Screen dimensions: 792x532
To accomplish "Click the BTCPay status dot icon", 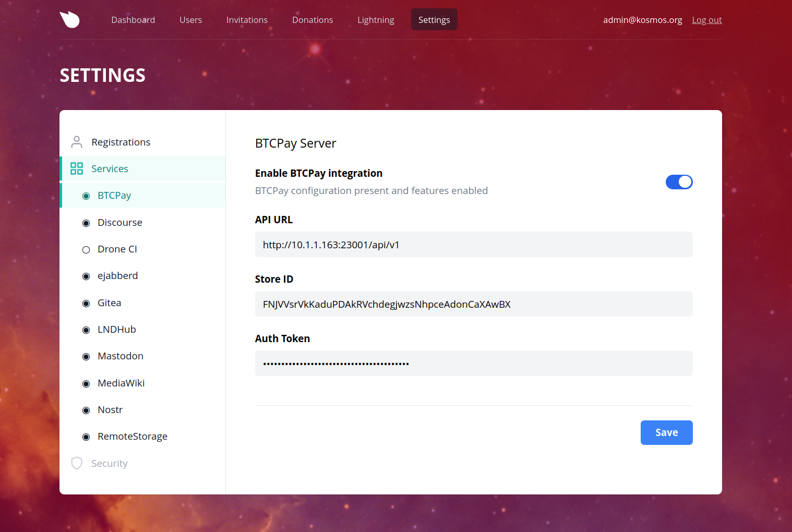I will (86, 196).
